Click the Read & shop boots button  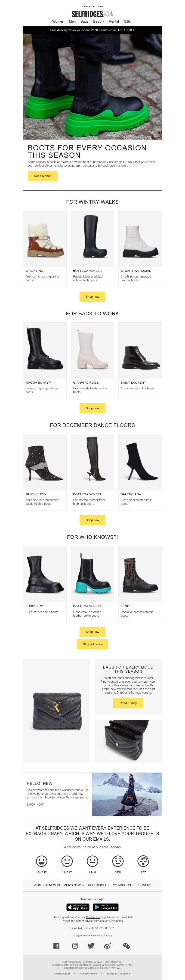pyautogui.click(x=42, y=176)
